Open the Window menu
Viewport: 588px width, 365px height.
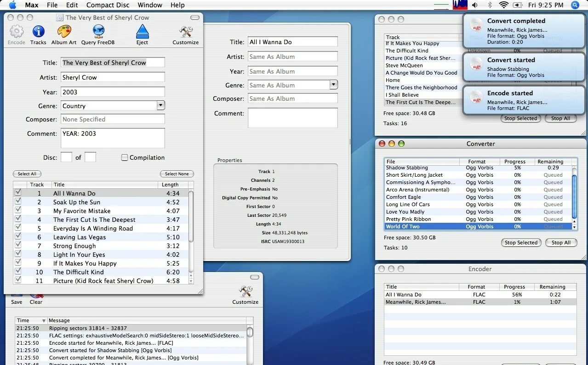150,5
